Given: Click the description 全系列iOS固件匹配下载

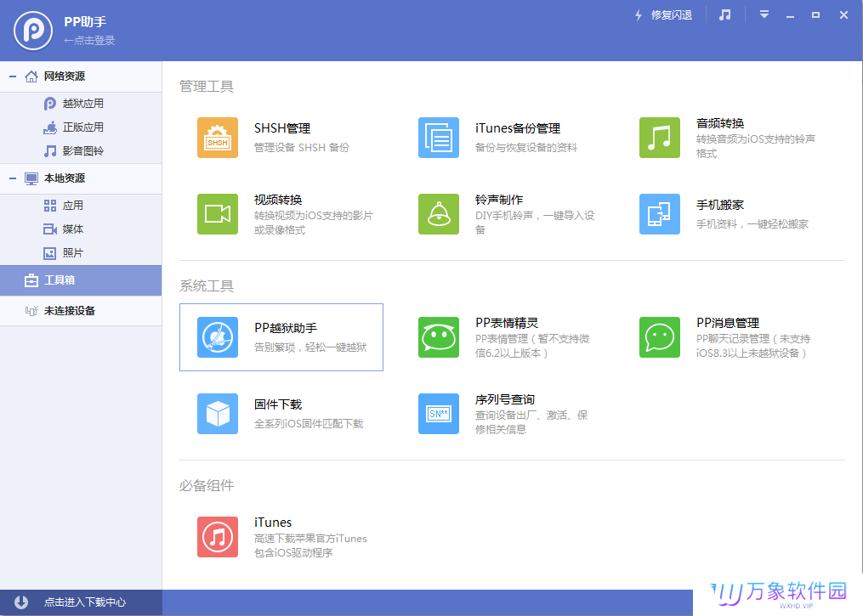Looking at the screenshot, I should click(309, 423).
